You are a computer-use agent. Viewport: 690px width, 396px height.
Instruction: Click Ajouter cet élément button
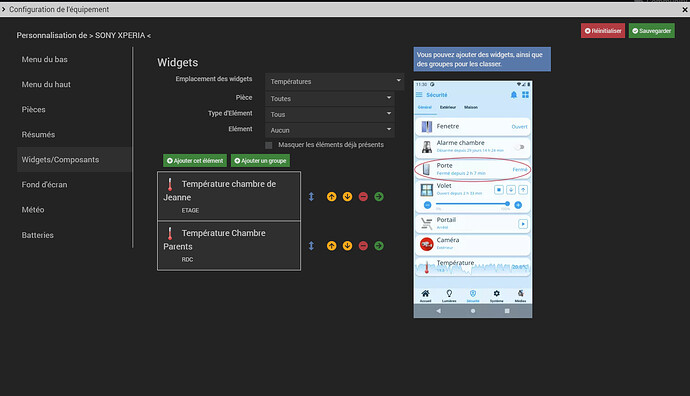195,161
